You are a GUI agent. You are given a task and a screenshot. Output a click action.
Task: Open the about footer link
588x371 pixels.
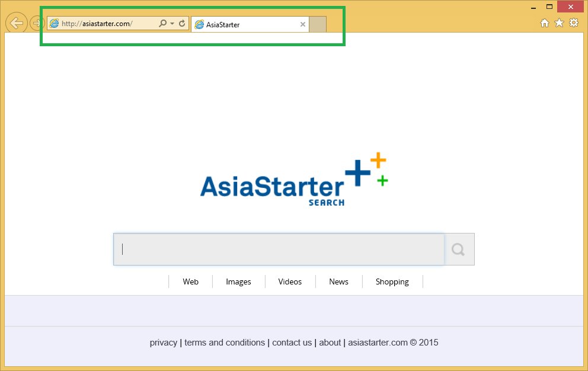(330, 343)
